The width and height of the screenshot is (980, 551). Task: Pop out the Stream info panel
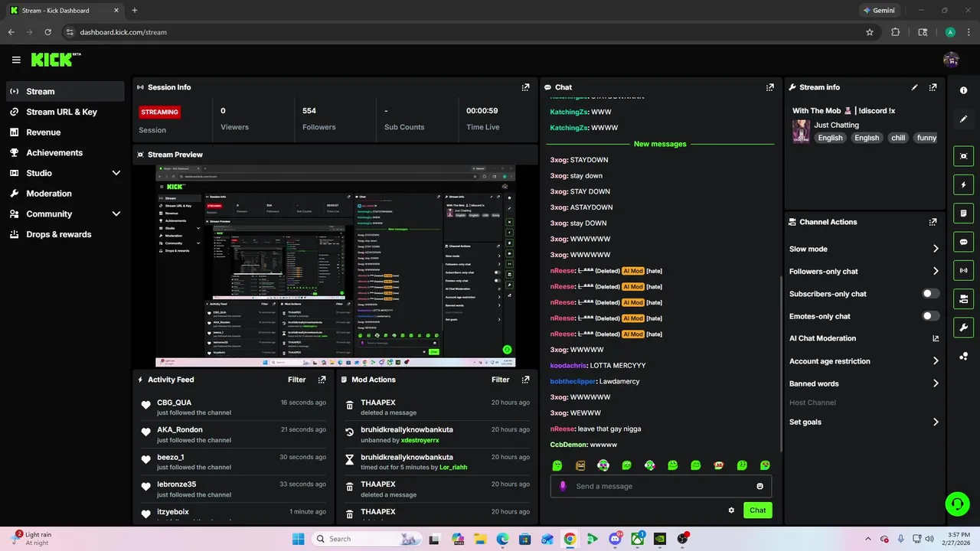933,87
